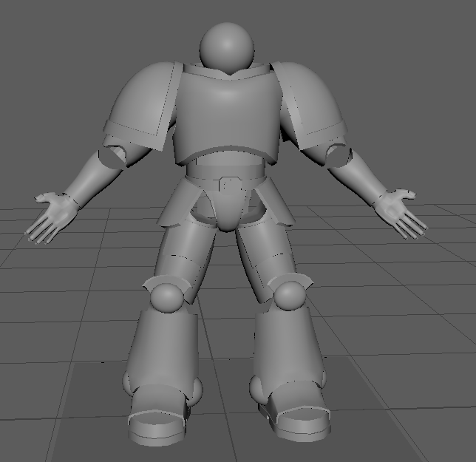
Task: Select the knee sphere on the right leg
Action: tap(289, 296)
